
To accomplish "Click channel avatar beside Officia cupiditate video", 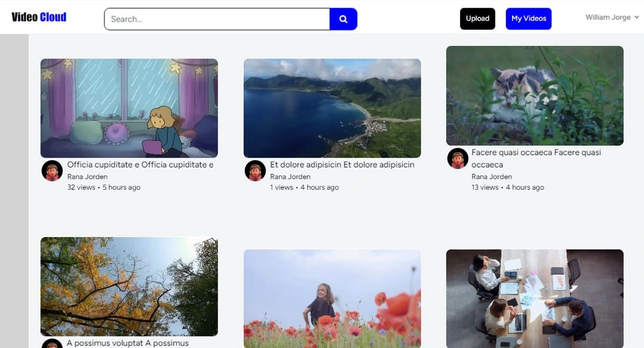I will point(52,171).
